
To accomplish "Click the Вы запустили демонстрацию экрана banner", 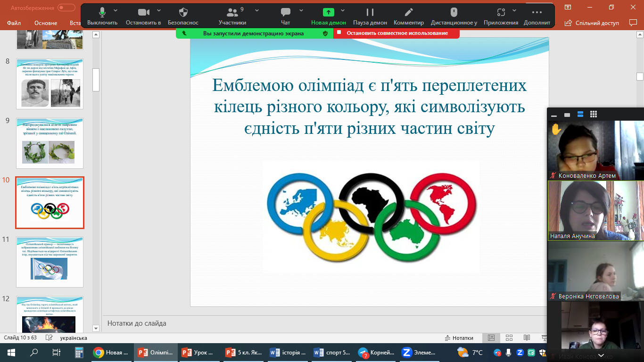I will tap(253, 33).
